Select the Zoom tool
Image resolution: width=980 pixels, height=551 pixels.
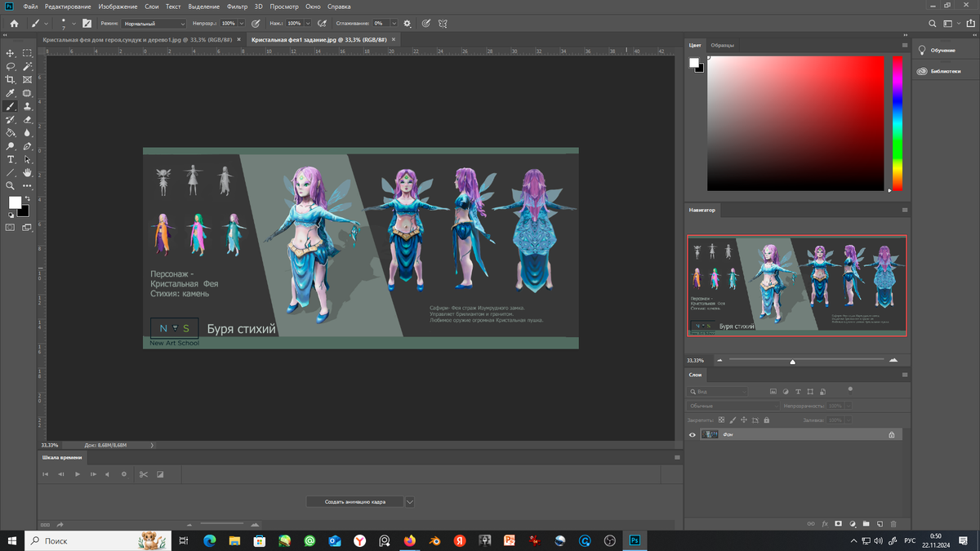[x=11, y=185]
